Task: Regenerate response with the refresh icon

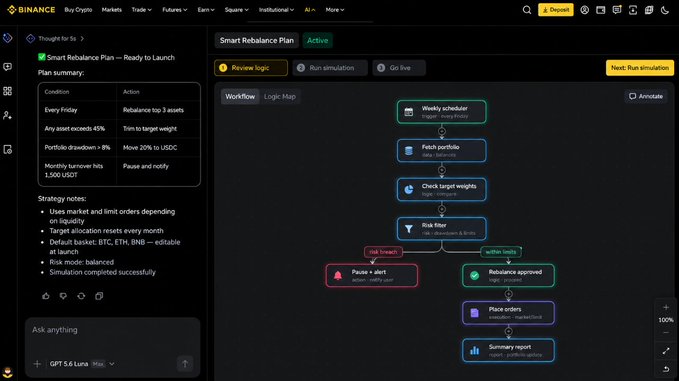Action: pyautogui.click(x=81, y=296)
